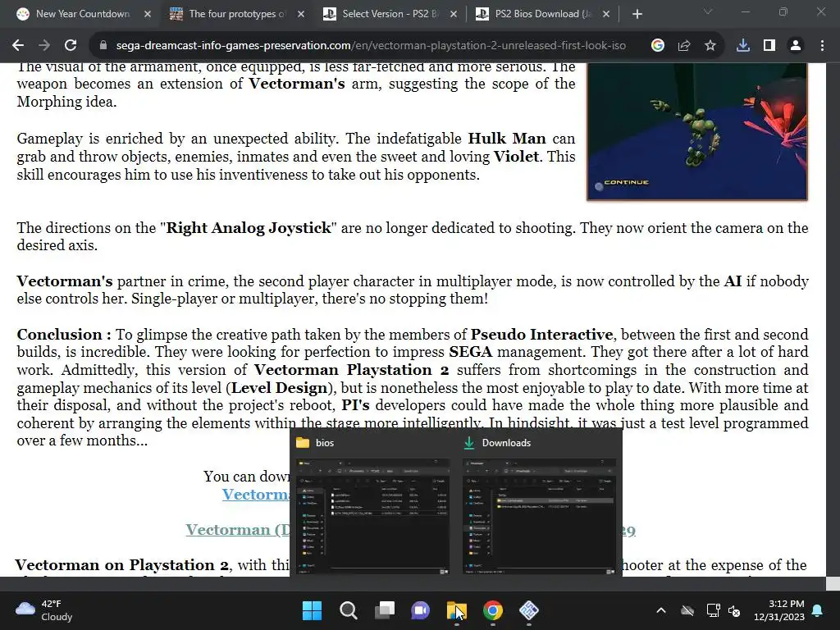840x630 pixels.
Task: Open Task View on taskbar
Action: click(x=384, y=610)
